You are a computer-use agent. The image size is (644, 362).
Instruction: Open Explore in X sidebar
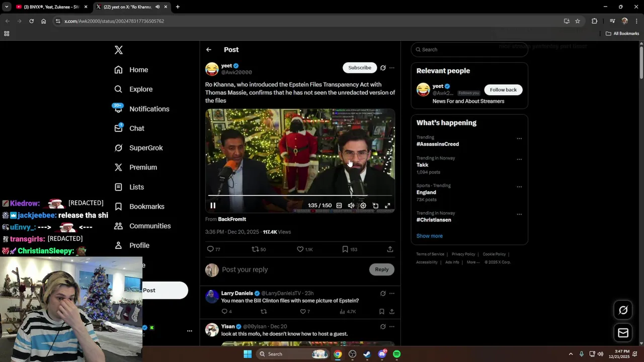coord(133,89)
